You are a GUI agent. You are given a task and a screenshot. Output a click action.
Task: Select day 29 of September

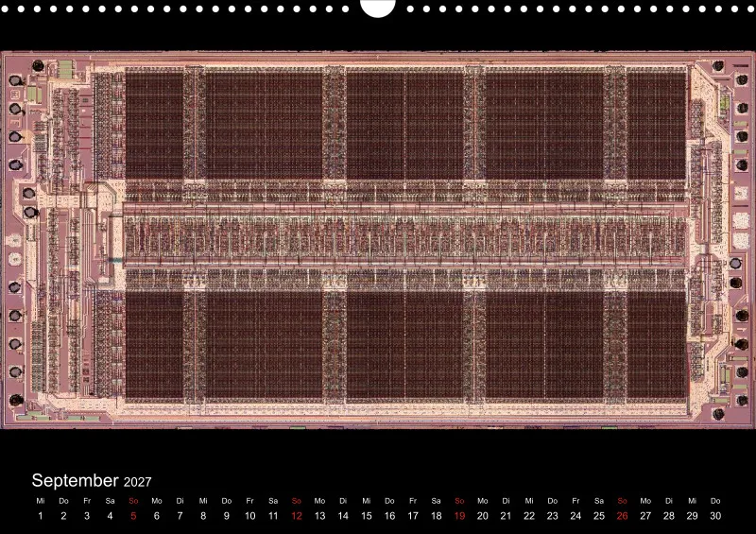click(x=693, y=516)
